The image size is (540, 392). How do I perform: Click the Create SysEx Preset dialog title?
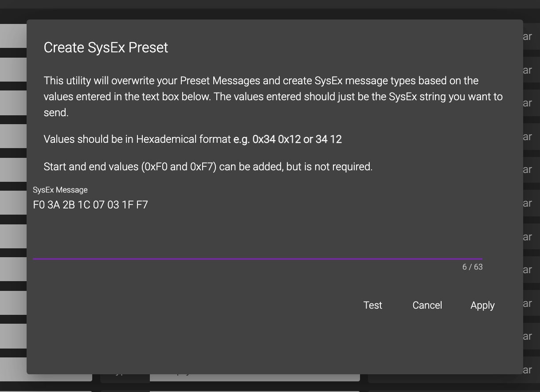tap(106, 47)
